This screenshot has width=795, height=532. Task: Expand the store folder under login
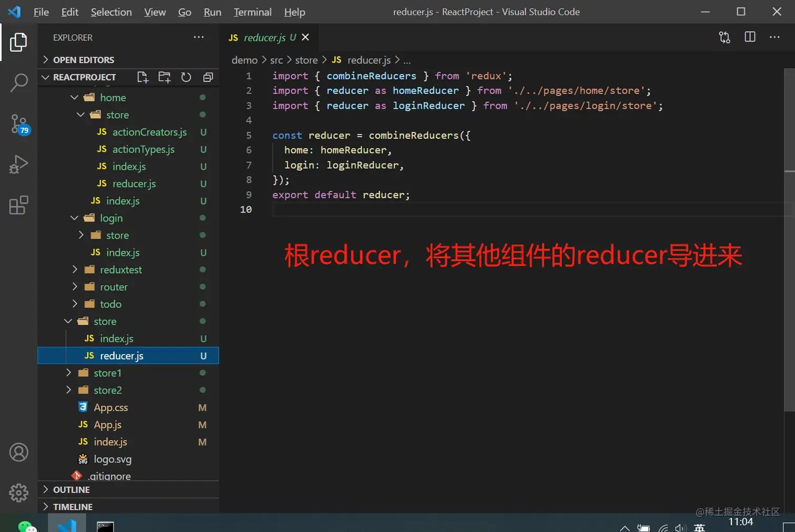point(128,235)
